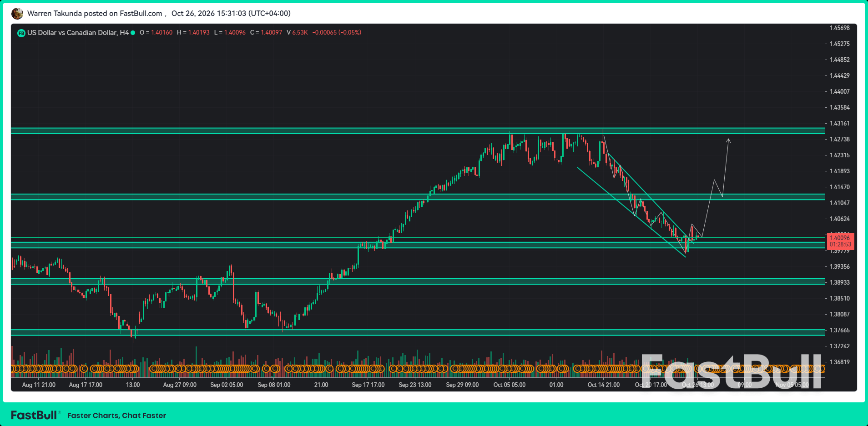Click the post date 'Oct 26, 2026 15:31:03'
Image resolution: width=868 pixels, height=426 pixels.
(209, 13)
